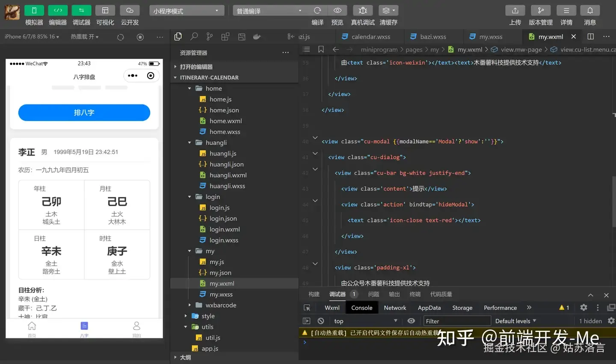
Task: Open home.js file
Action: 220,99
